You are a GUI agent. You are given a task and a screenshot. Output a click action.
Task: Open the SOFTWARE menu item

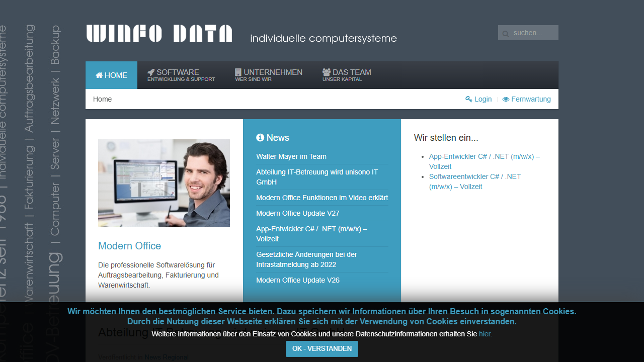pos(181,75)
